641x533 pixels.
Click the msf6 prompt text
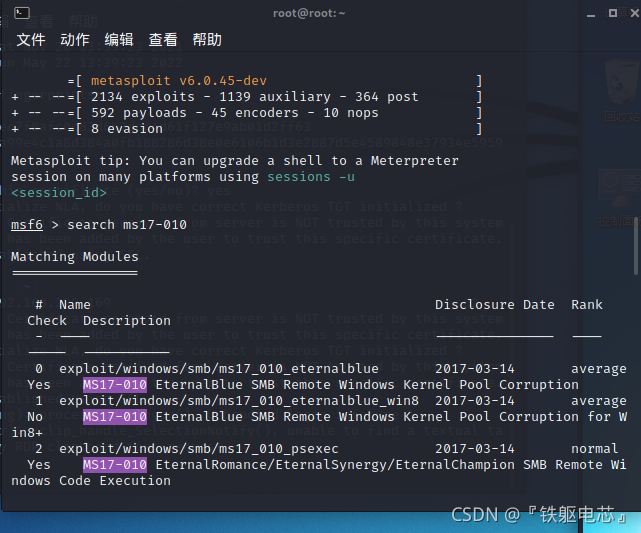[x=27, y=225]
